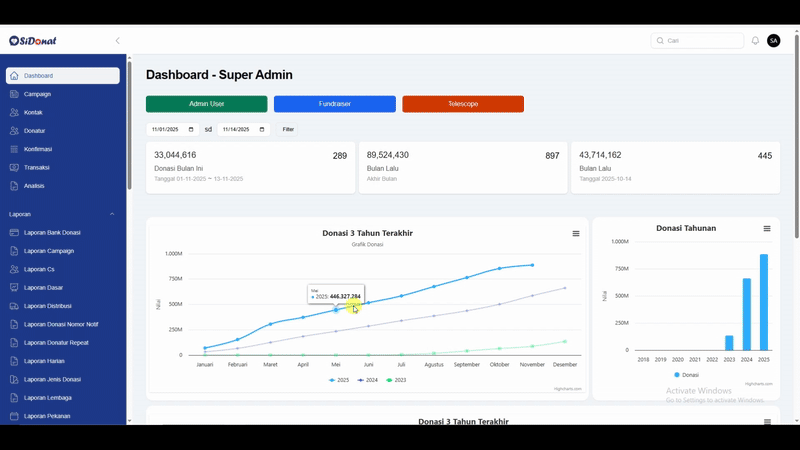Image resolution: width=800 pixels, height=450 pixels.
Task: Click the Laporan Lembaga icon
Action: click(14, 398)
